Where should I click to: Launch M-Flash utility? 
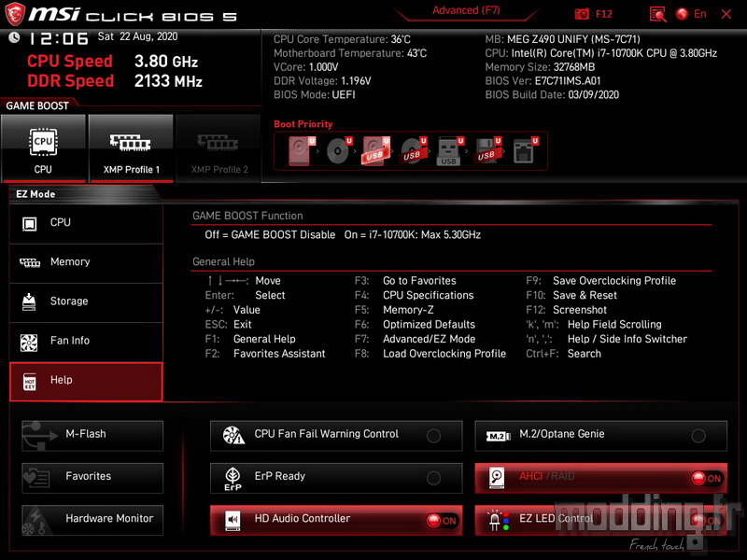pyautogui.click(x=92, y=435)
